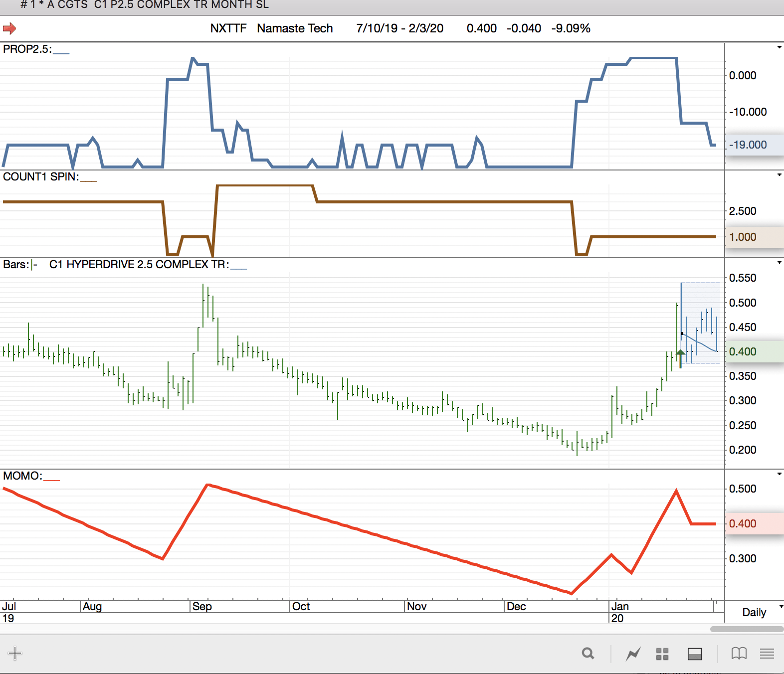Expand the PROP2.5 pane dropdown arrow
Image resolution: width=784 pixels, height=674 pixels.
779,47
